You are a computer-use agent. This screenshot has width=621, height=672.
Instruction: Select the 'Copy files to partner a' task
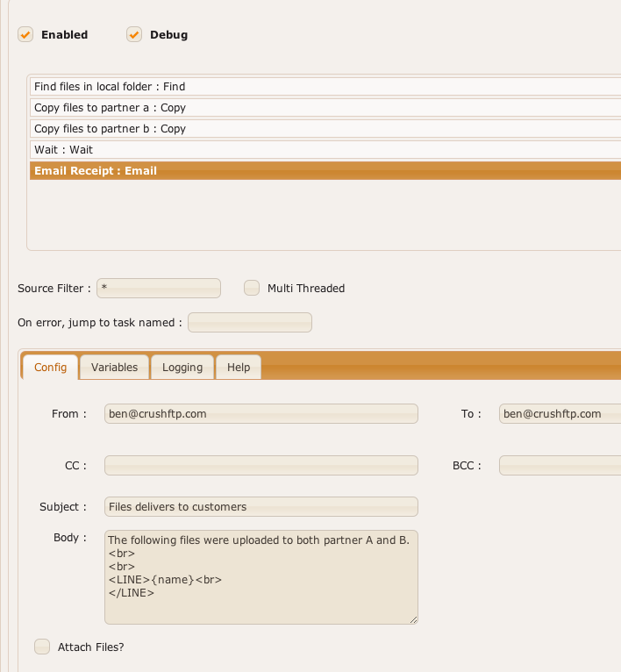[x=325, y=108]
